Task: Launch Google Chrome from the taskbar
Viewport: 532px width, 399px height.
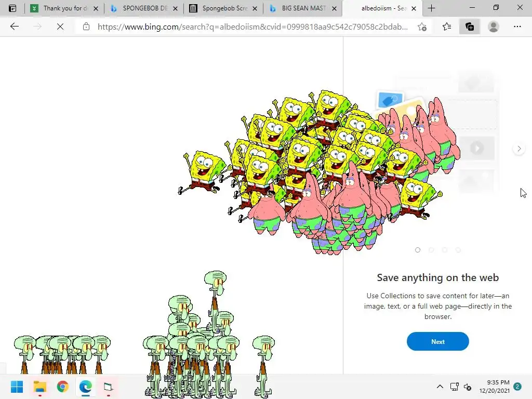Action: click(x=62, y=387)
